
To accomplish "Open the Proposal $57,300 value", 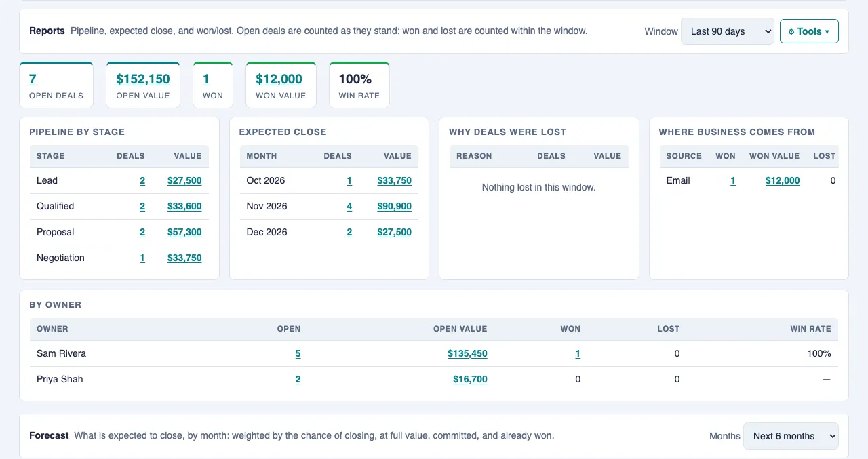I will tap(184, 232).
